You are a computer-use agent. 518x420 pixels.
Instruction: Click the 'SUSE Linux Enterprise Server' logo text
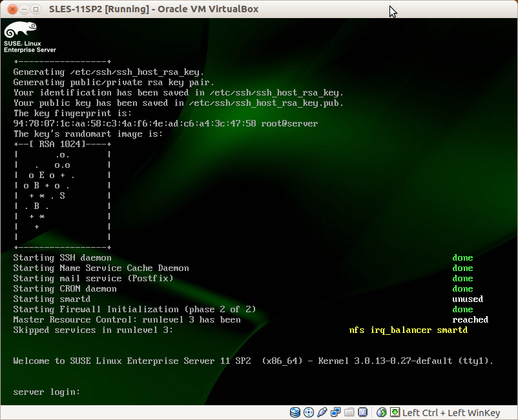[x=30, y=46]
